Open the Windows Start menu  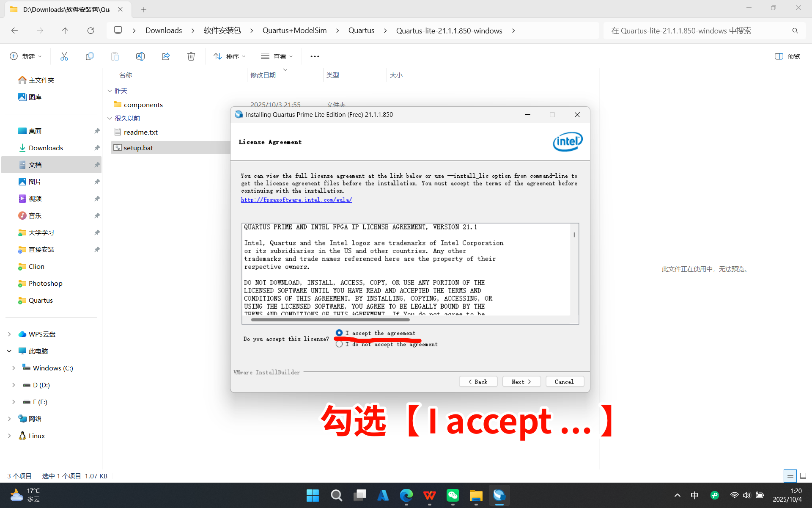click(x=313, y=495)
